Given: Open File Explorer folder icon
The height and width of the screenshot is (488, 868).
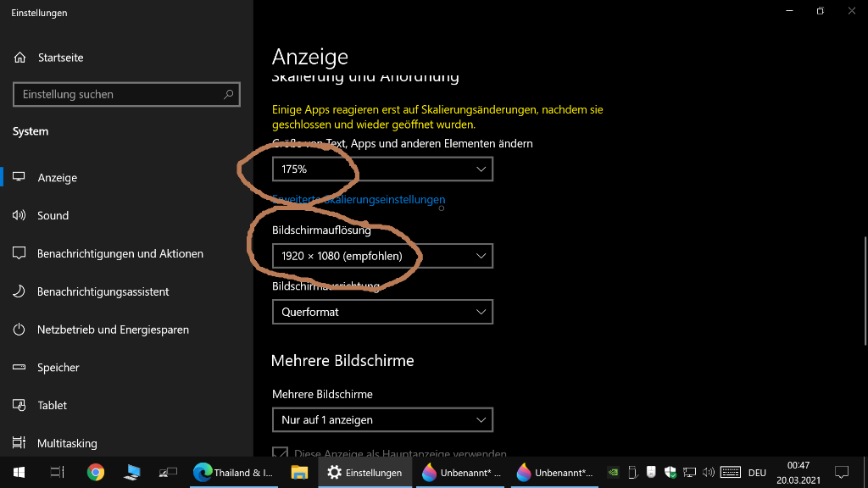Looking at the screenshot, I should click(299, 473).
